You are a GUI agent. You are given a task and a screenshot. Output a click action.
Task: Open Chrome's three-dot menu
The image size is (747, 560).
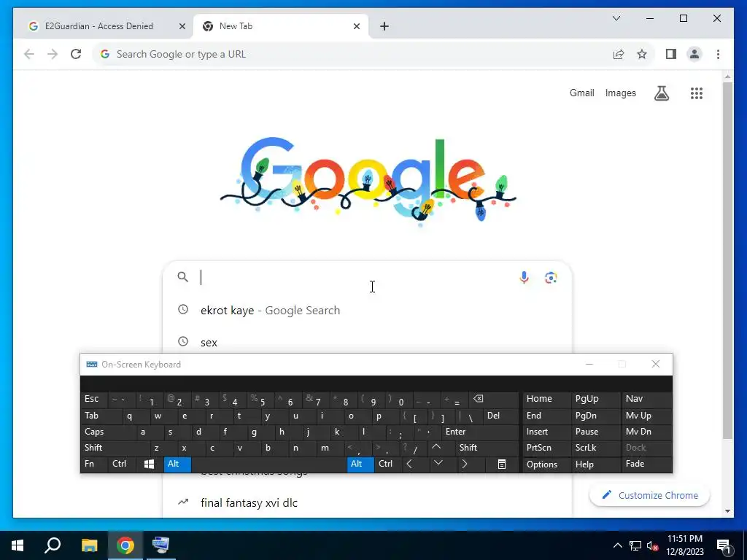[718, 54]
